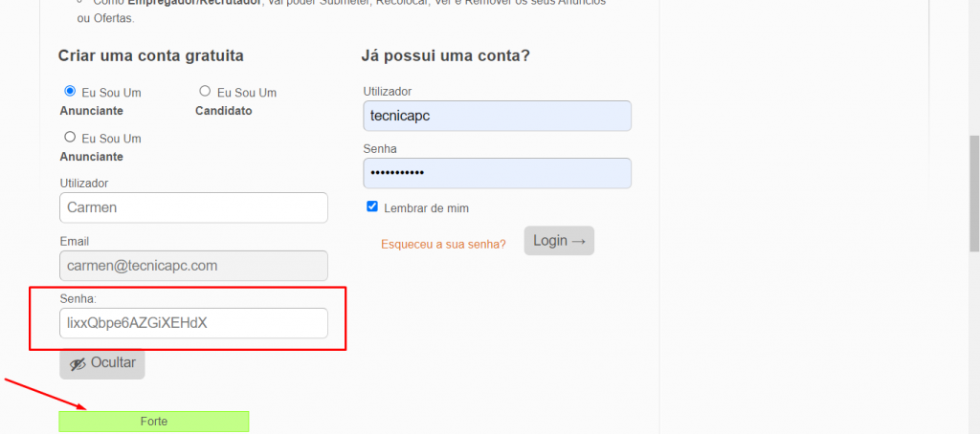The height and width of the screenshot is (434, 980).
Task: Select the unchecked Eu Sou Um Anunciante radio
Action: [70, 137]
